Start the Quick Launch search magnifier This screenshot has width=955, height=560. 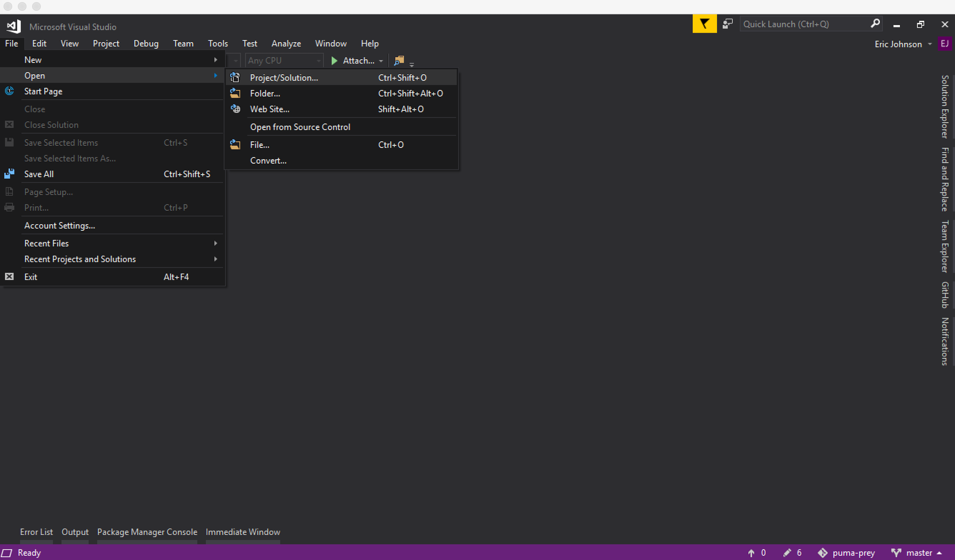coord(875,24)
